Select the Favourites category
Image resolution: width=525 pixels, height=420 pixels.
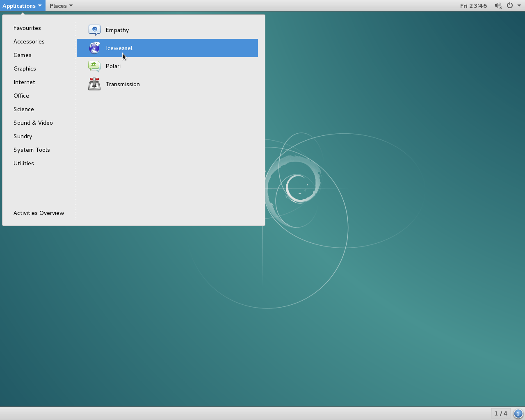click(27, 28)
